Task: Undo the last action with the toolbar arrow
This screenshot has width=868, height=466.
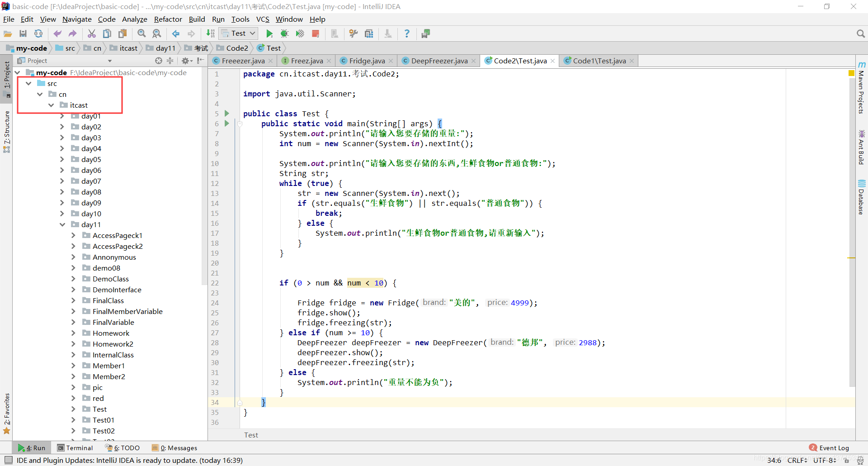Action: [57, 33]
